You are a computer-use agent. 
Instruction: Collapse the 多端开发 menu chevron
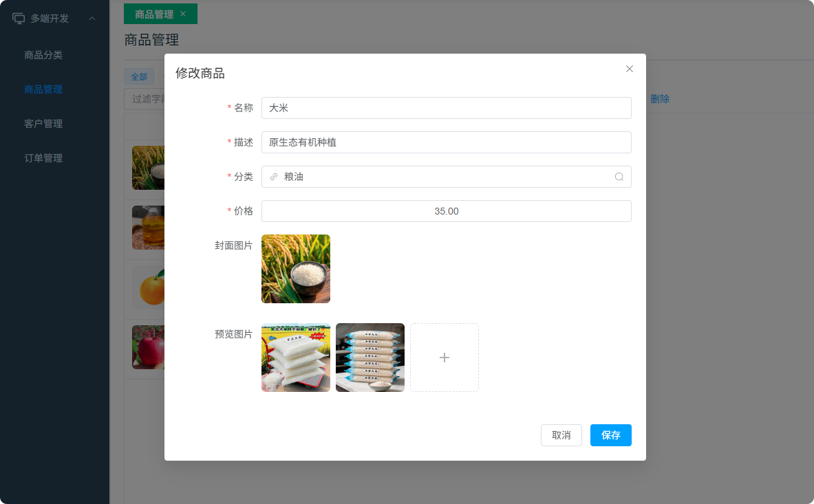(x=92, y=19)
